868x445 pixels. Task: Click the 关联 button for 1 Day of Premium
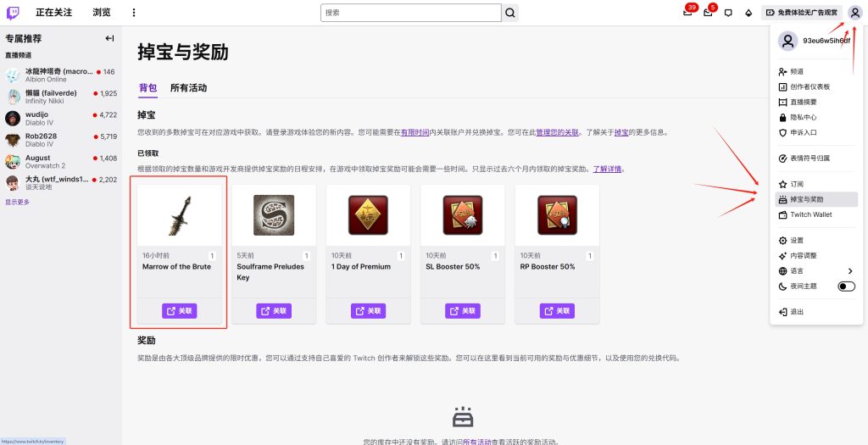click(368, 311)
